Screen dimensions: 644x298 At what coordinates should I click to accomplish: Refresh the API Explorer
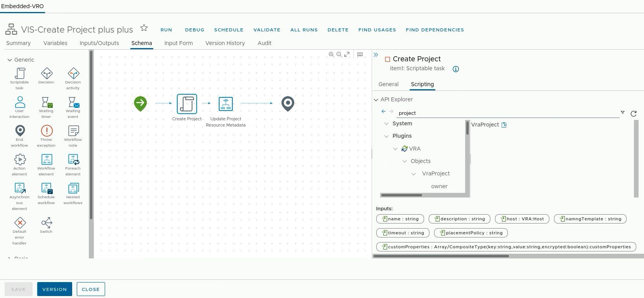tap(634, 114)
